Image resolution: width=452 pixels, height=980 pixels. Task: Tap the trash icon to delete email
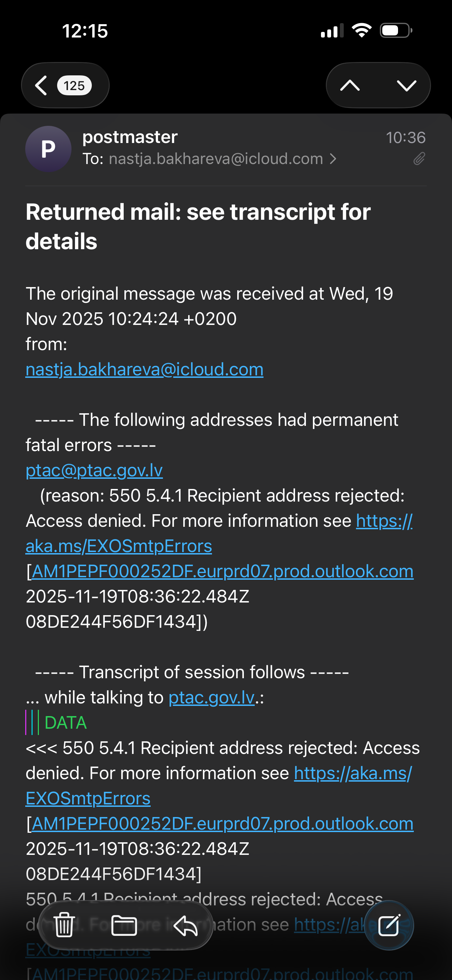64,925
